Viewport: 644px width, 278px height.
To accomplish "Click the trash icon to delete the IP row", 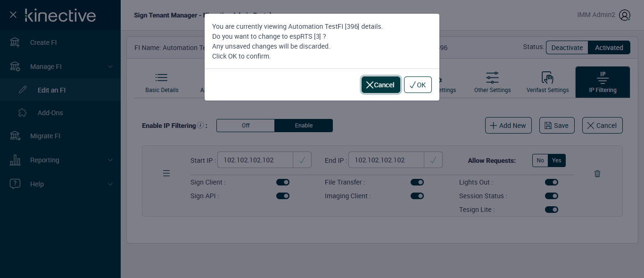I will pyautogui.click(x=597, y=174).
